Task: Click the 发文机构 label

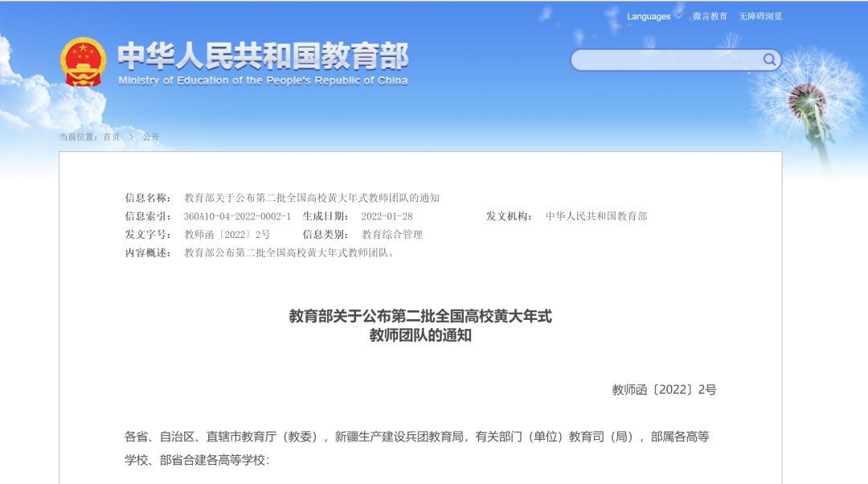Action: pos(509,216)
